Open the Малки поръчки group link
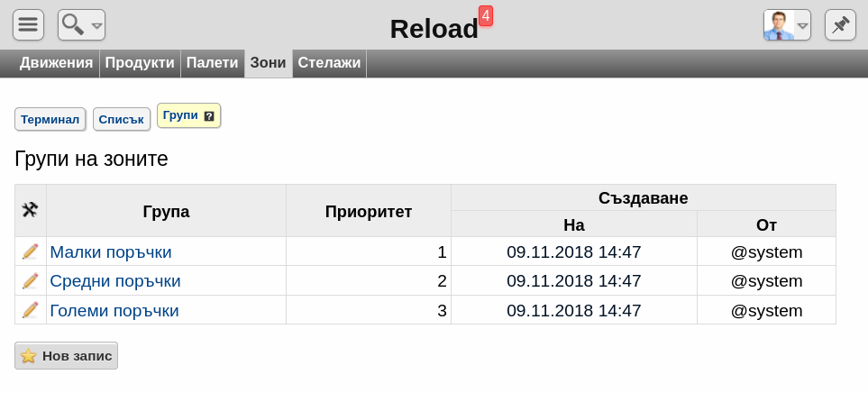 111,251
